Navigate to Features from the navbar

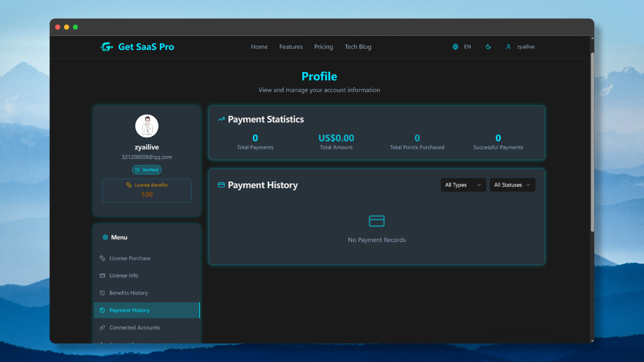291,47
